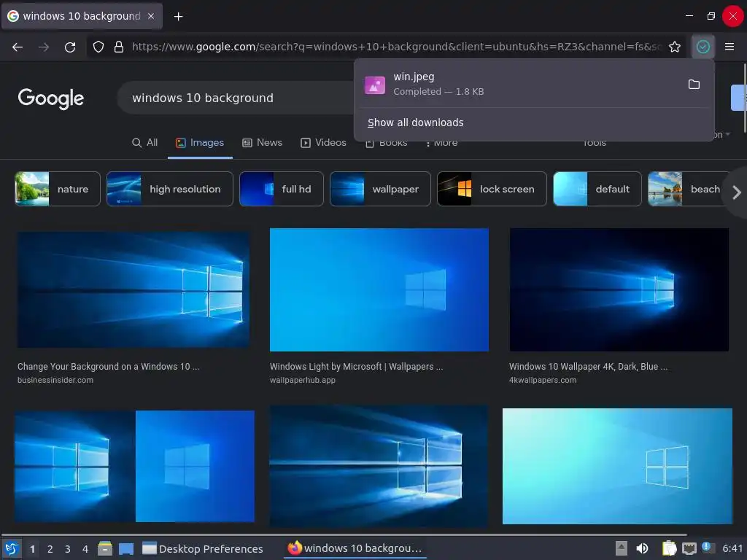The height and width of the screenshot is (560, 747).
Task: Click the wallpaperhub.app source text
Action: point(303,380)
